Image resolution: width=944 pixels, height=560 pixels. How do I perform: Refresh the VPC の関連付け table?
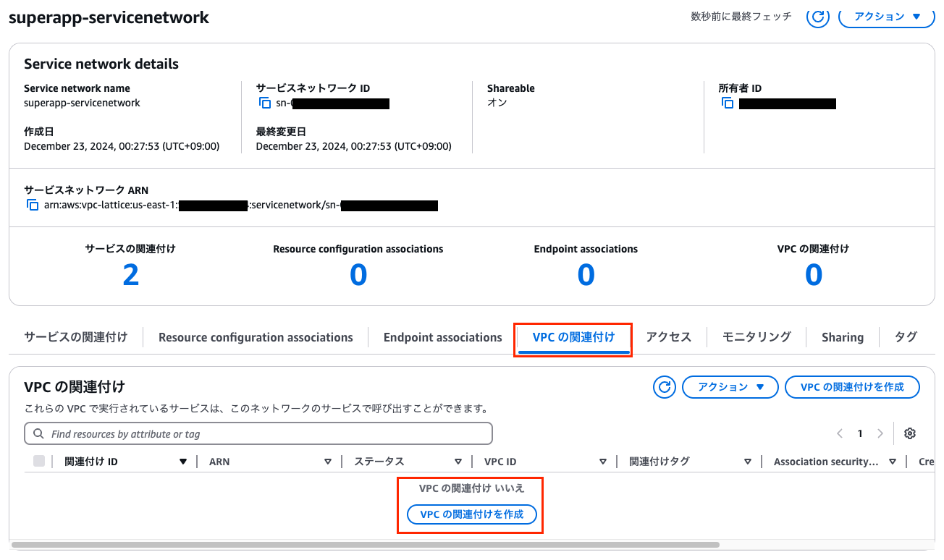click(x=665, y=387)
